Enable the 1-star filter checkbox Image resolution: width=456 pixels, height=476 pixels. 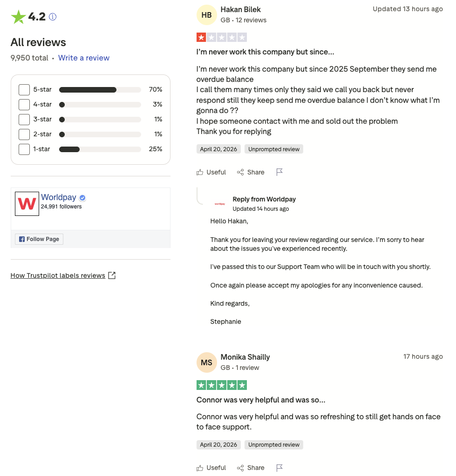tap(24, 149)
